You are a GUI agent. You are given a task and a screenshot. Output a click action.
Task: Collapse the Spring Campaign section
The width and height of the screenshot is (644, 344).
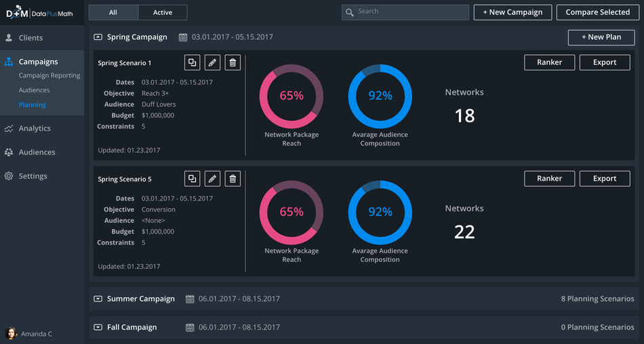(x=98, y=37)
